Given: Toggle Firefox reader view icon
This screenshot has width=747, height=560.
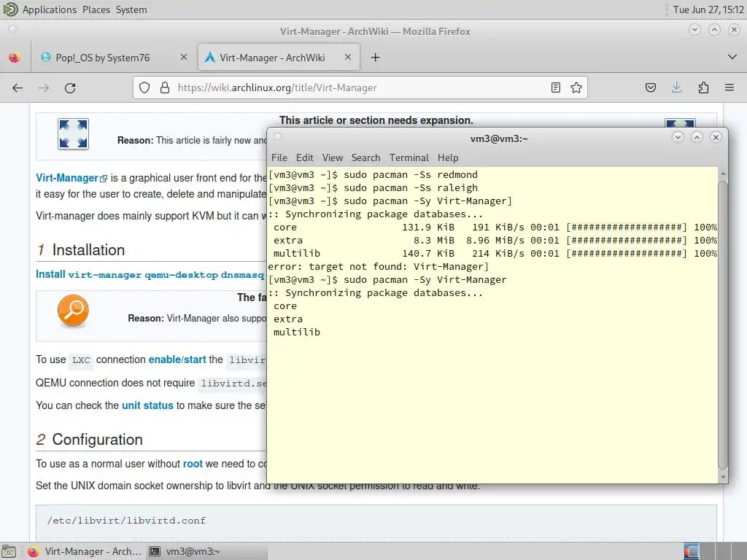Looking at the screenshot, I should [555, 87].
